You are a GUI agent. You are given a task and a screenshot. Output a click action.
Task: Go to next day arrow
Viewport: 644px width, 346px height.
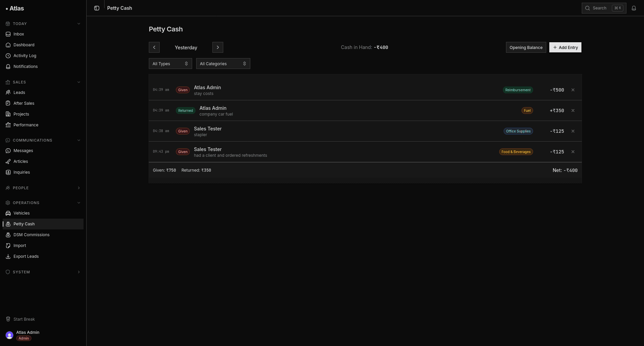tap(218, 47)
